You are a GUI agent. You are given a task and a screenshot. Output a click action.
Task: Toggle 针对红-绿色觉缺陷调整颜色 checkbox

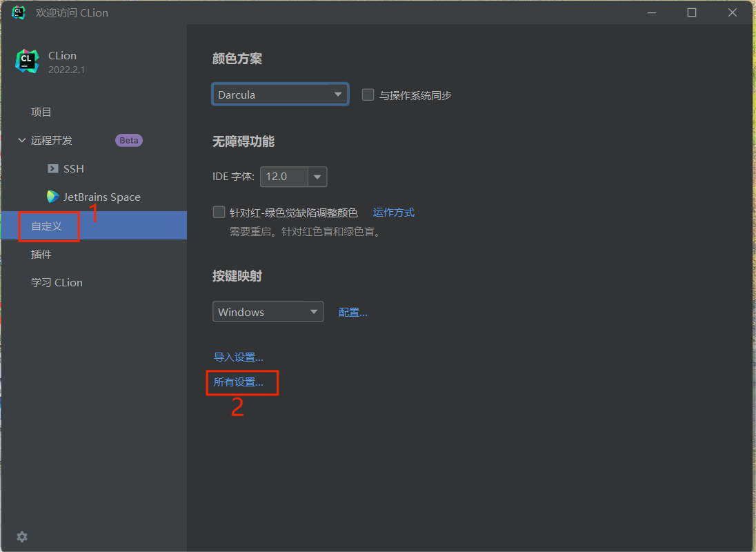pos(219,213)
